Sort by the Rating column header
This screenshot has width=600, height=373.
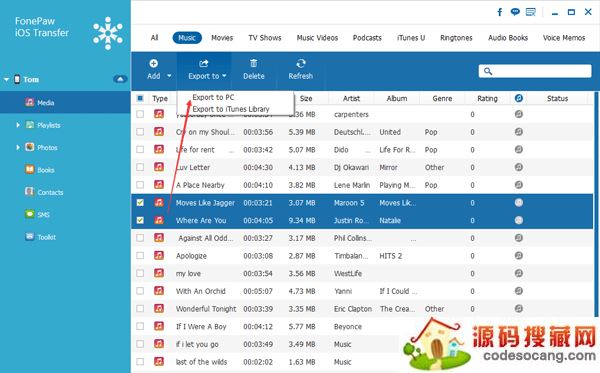click(x=487, y=98)
